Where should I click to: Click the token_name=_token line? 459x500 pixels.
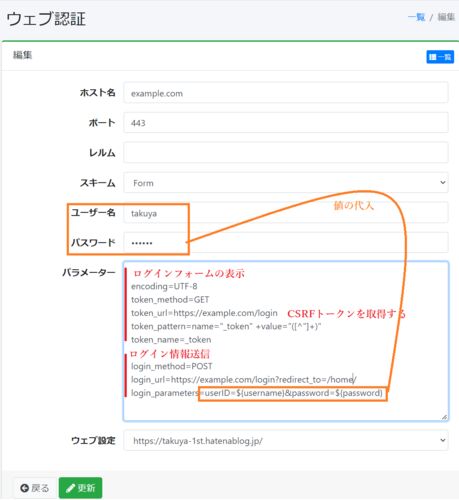point(171,340)
